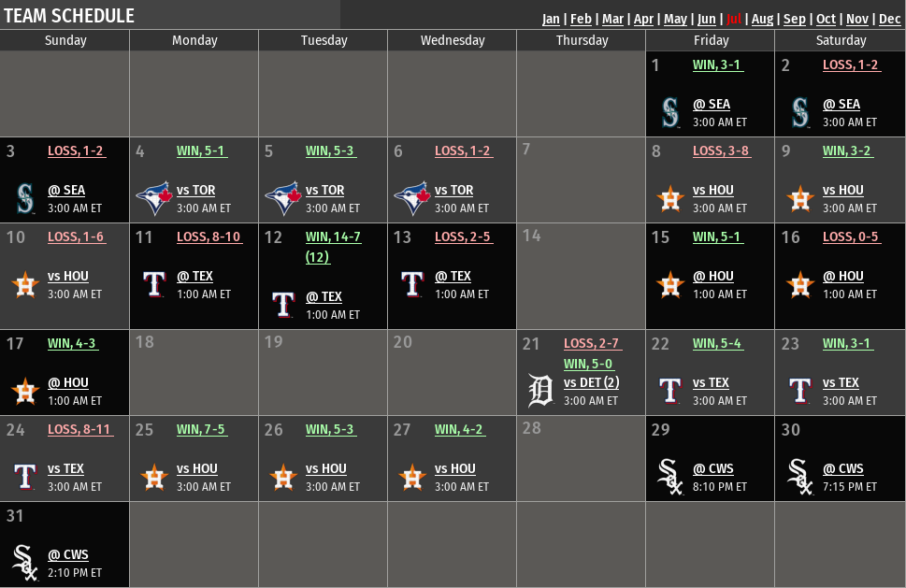Open the LOSS, 8-11 result on July 24
Viewport: 906px width, 588px height.
click(79, 429)
